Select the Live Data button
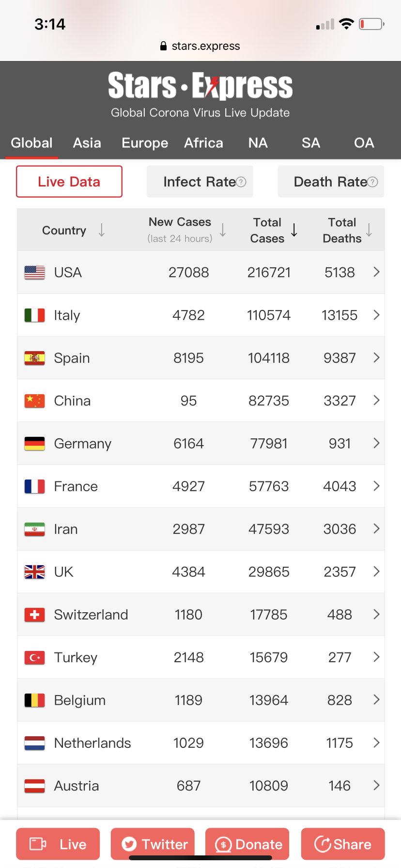 point(69,182)
